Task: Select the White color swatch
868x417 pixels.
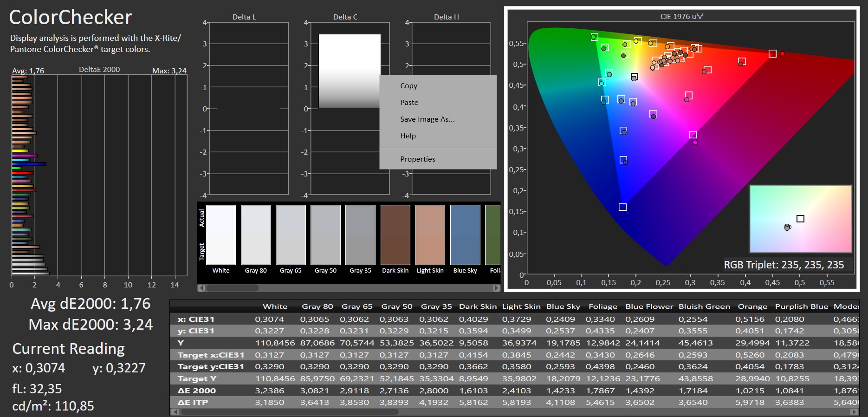Action: 221,235
